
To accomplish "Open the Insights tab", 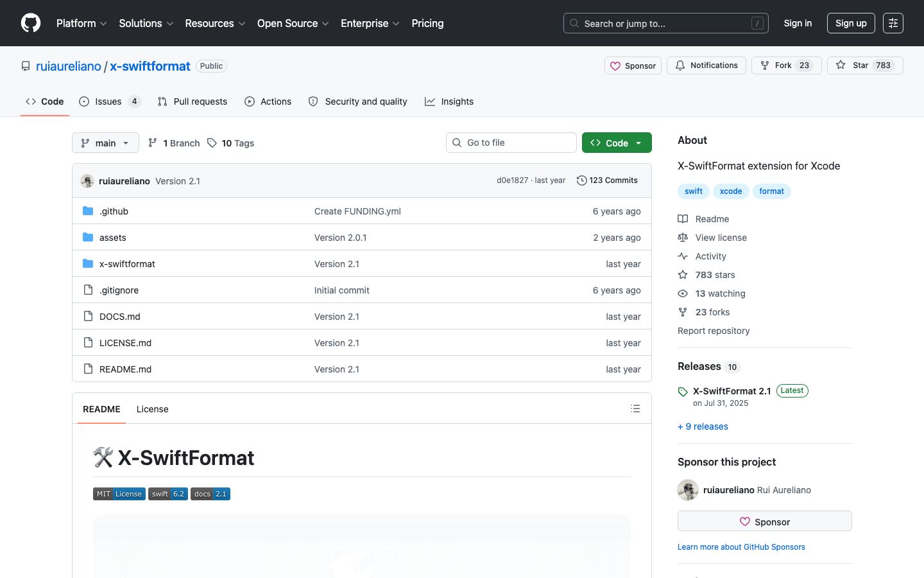I will pyautogui.click(x=449, y=101).
